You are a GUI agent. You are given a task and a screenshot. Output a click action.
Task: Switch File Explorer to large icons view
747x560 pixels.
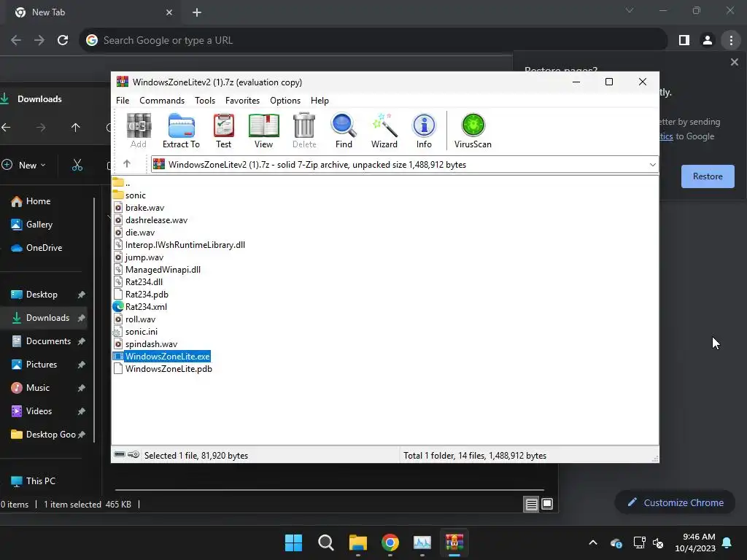point(547,504)
